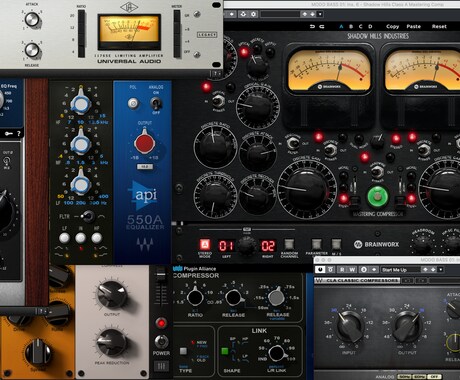460x380 pixels.
Task: Click the Random Channel button
Action: (x=289, y=244)
